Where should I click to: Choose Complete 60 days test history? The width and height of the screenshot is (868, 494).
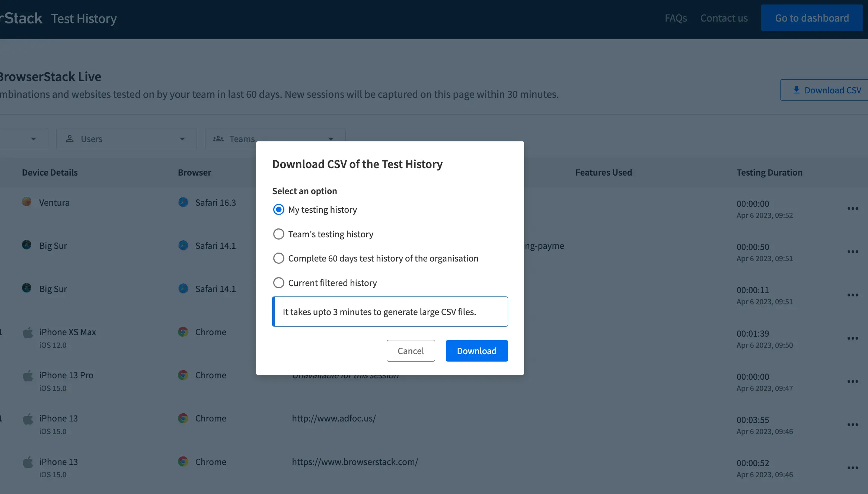coord(278,258)
